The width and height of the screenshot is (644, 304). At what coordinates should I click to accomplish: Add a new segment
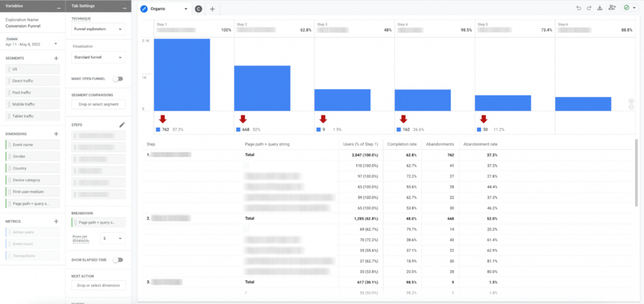point(56,59)
